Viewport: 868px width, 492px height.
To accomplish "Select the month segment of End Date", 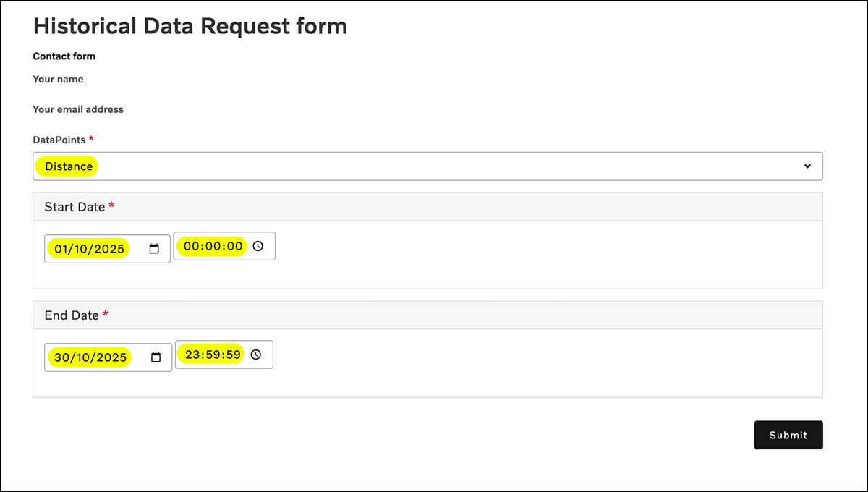I will (82, 357).
